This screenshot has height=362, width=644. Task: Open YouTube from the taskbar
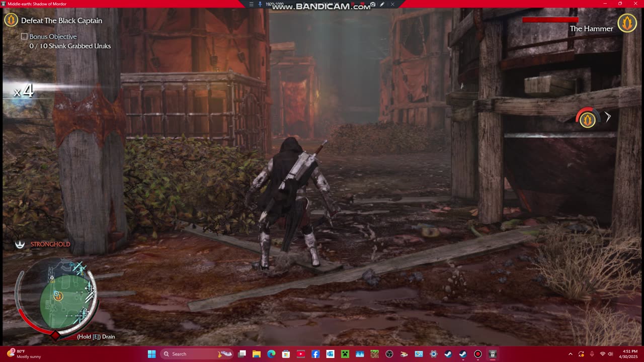pyautogui.click(x=301, y=354)
